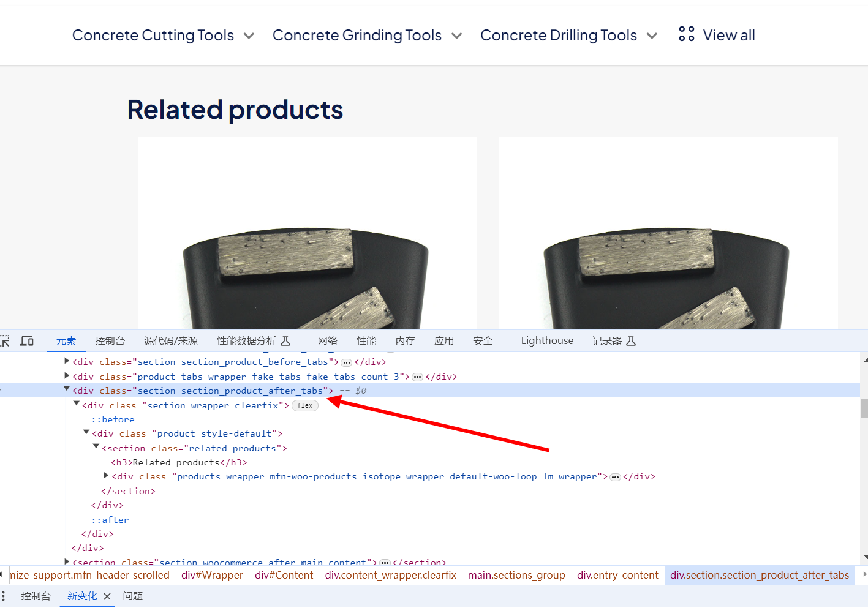This screenshot has height=608, width=868.
Task: Select the closing </section> tag row
Action: pyautogui.click(x=128, y=491)
